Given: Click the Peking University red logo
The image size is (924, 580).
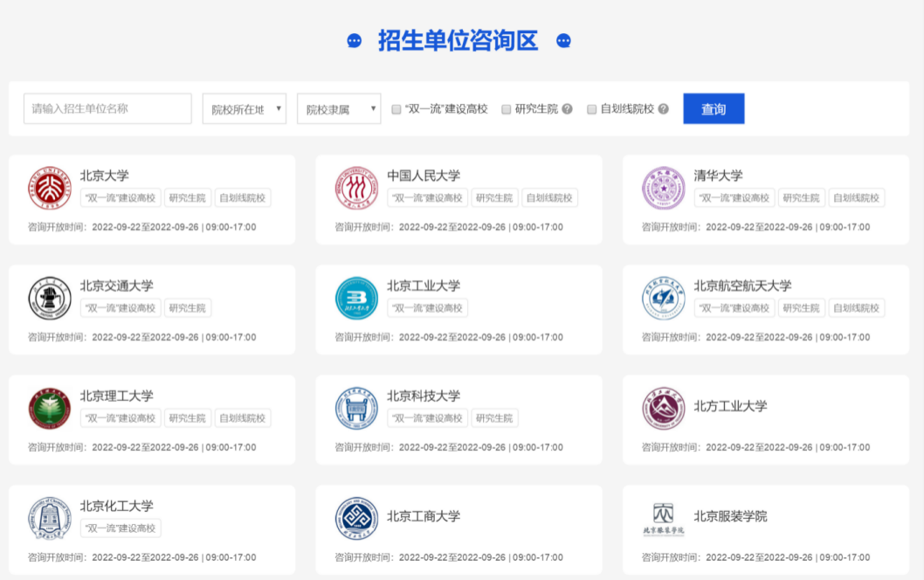Looking at the screenshot, I should [x=50, y=188].
